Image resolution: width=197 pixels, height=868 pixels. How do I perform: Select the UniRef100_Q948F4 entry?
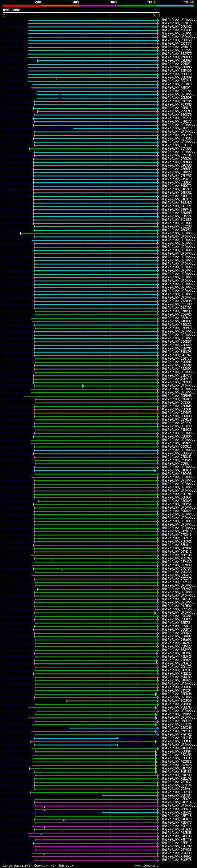pos(176,64)
